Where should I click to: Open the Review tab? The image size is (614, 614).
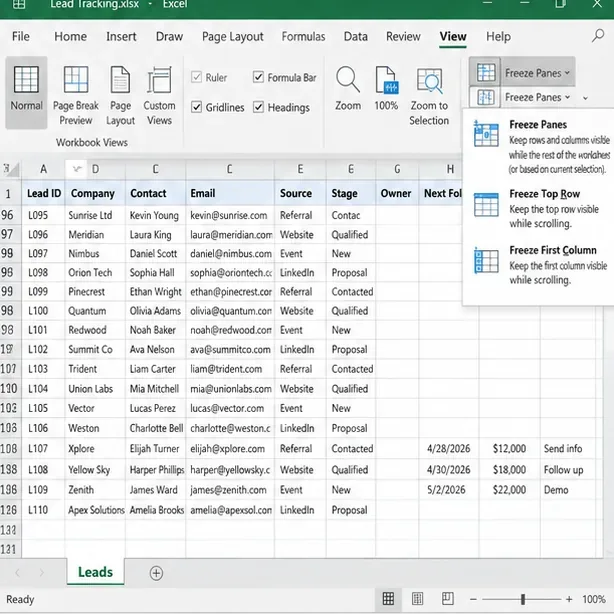pos(403,36)
